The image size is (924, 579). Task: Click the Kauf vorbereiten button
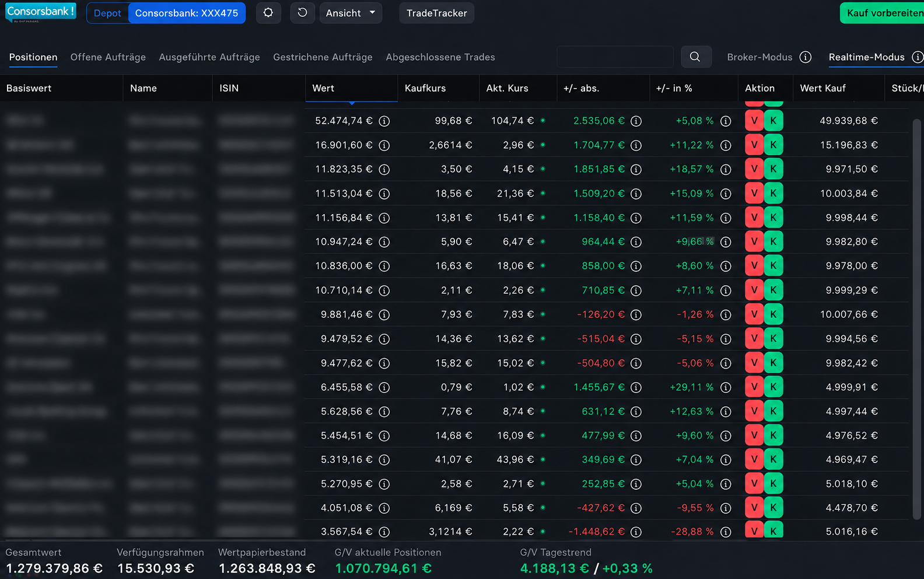(883, 13)
